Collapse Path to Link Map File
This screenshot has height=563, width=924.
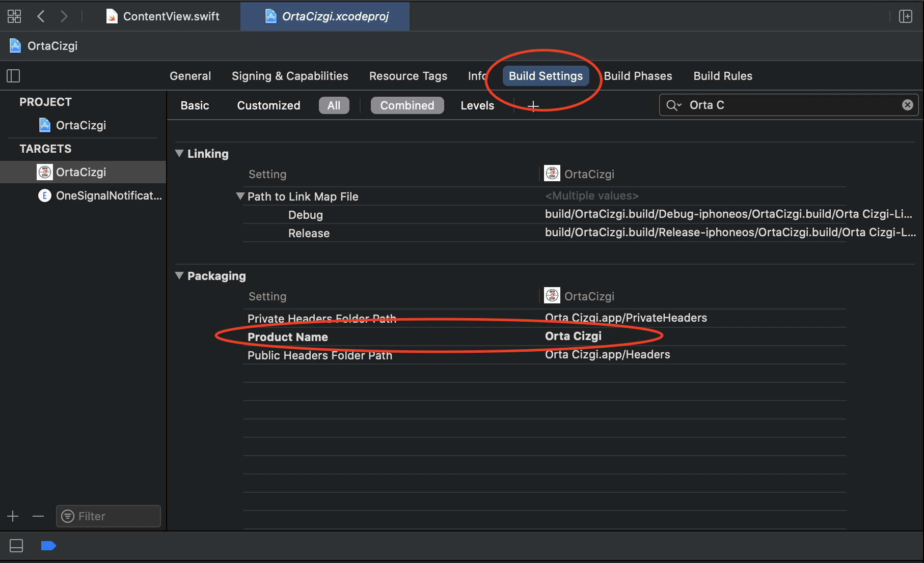[x=240, y=196]
